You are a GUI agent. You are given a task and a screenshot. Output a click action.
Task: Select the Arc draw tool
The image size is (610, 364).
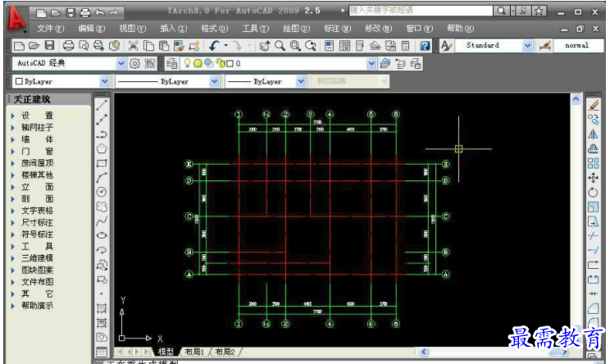[102, 178]
